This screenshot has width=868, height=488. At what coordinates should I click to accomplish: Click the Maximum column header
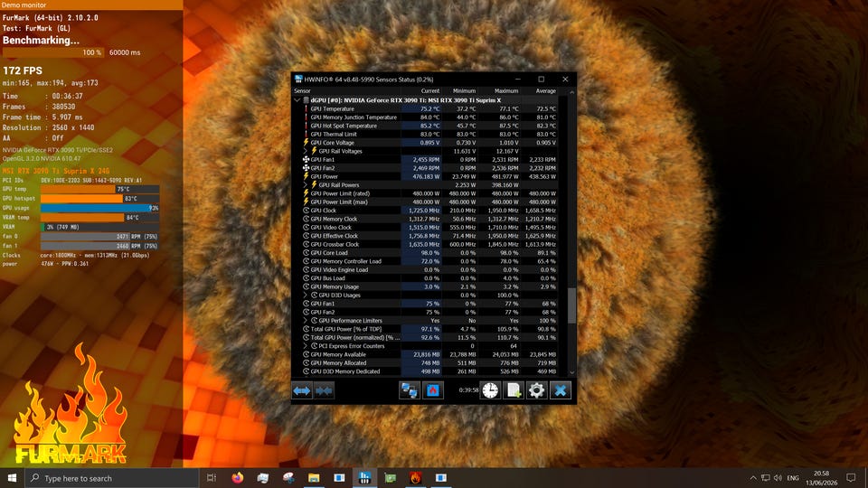click(x=499, y=90)
